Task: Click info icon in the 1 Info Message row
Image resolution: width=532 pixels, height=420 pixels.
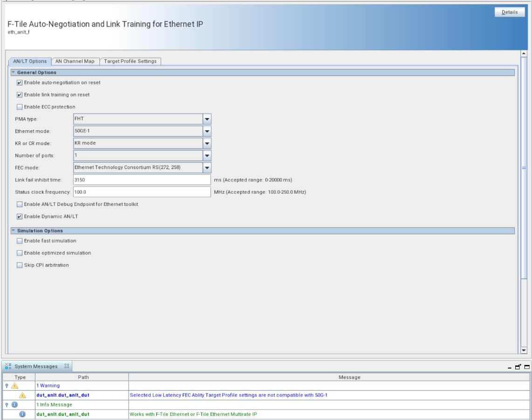Action: click(x=14, y=405)
